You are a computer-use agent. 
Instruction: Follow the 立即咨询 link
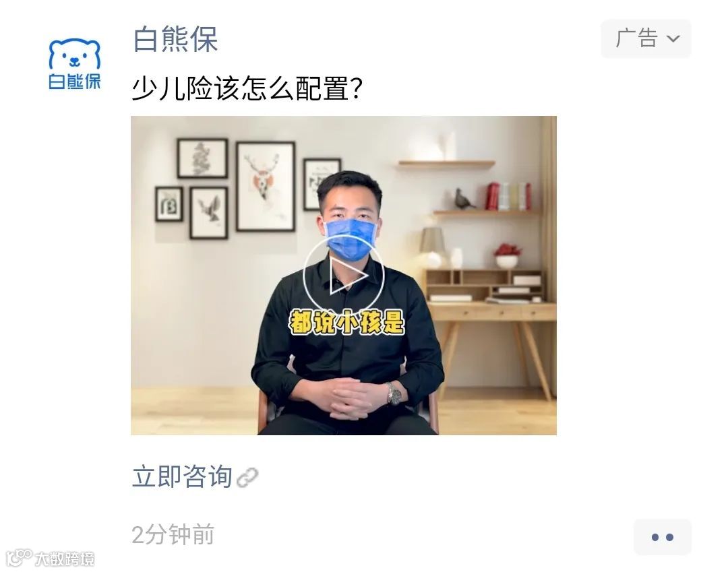click(182, 476)
